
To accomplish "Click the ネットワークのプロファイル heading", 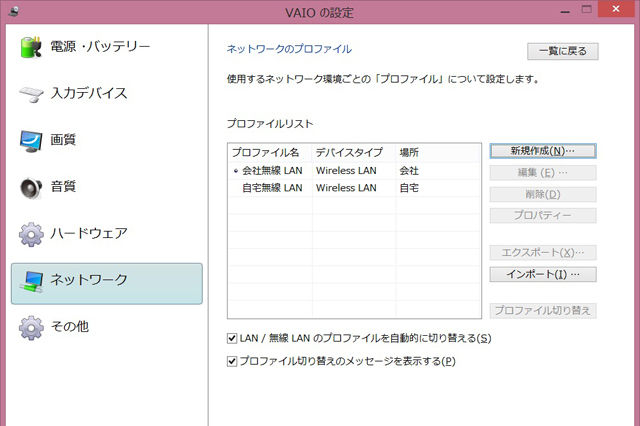I will pos(289,49).
